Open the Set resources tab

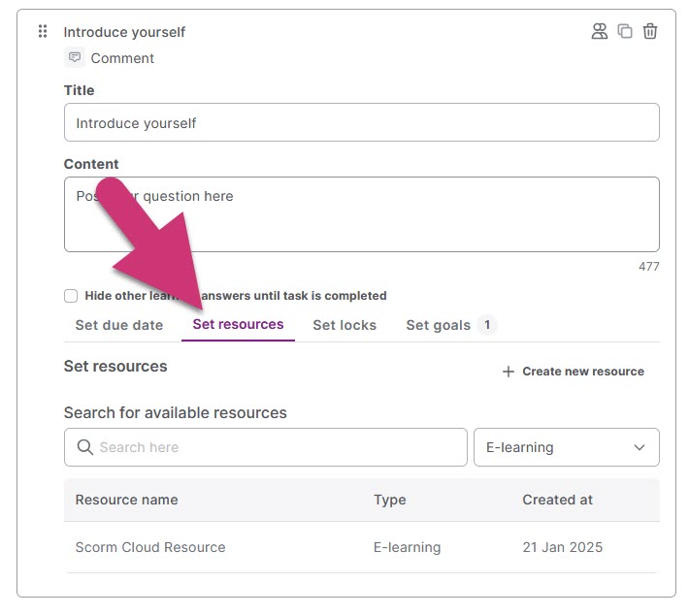(x=238, y=325)
